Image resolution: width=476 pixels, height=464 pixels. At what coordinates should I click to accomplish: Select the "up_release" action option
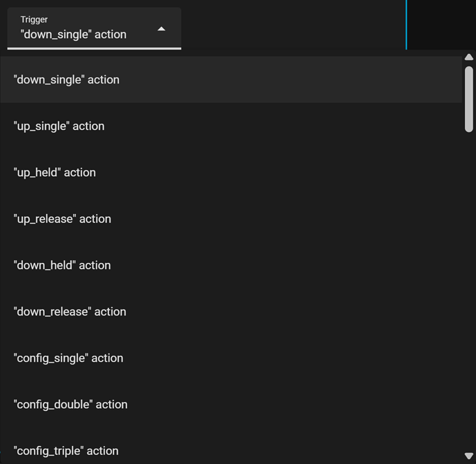tap(62, 219)
